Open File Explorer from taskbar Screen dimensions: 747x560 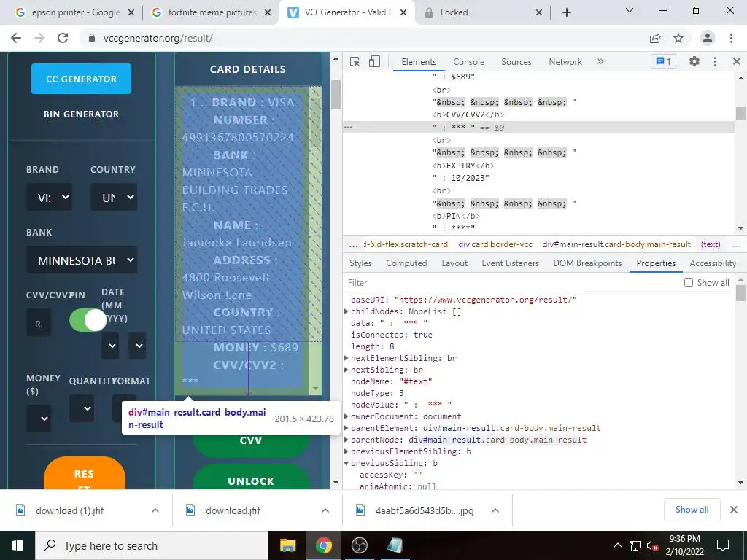pyautogui.click(x=287, y=545)
